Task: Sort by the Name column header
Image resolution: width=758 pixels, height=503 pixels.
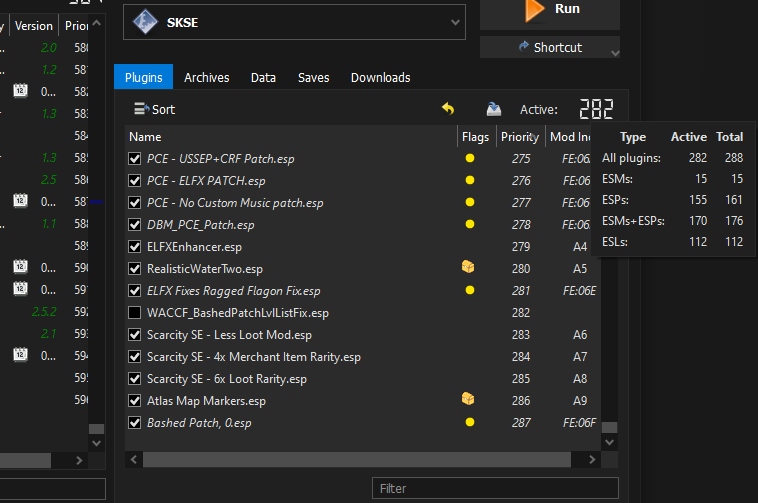Action: pyautogui.click(x=291, y=137)
